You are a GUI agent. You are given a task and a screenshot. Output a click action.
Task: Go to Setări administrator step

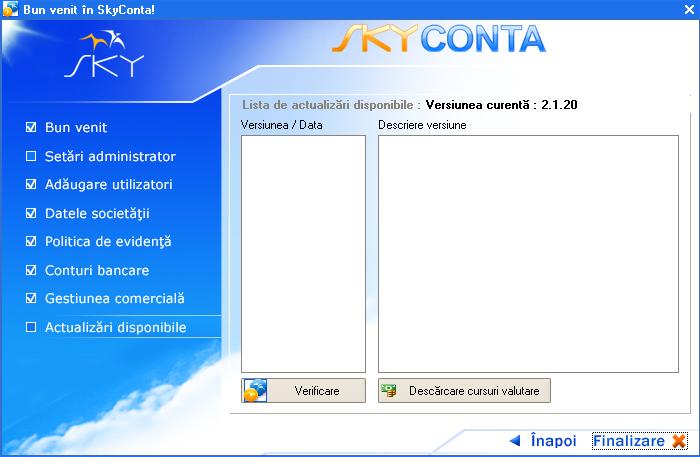coord(110,156)
